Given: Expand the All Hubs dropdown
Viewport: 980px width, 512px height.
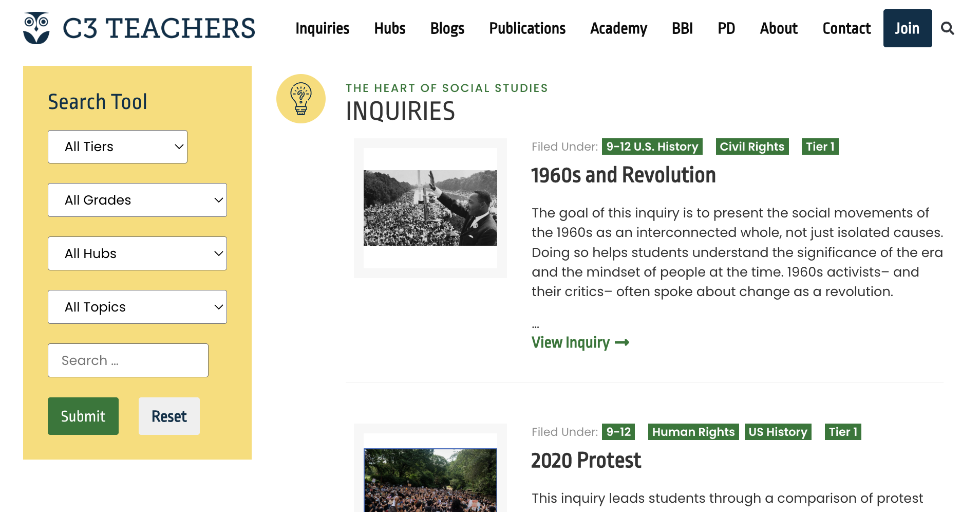Looking at the screenshot, I should [137, 253].
